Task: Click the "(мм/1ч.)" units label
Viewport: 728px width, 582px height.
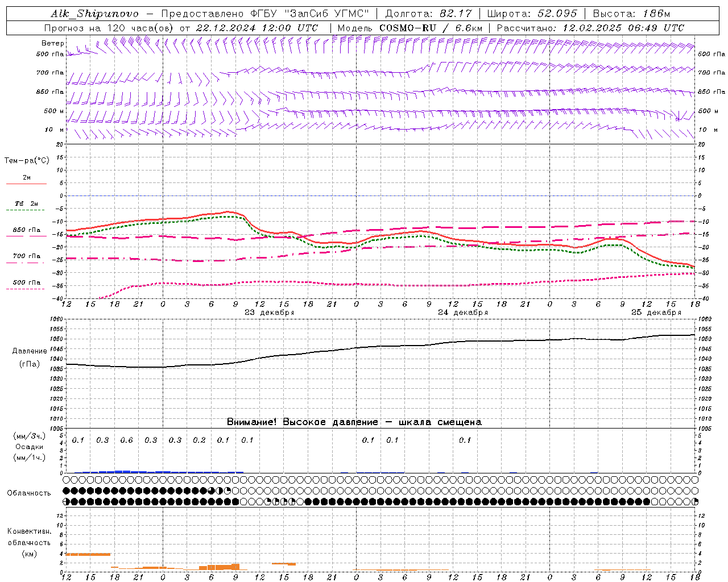Action: click(x=30, y=458)
